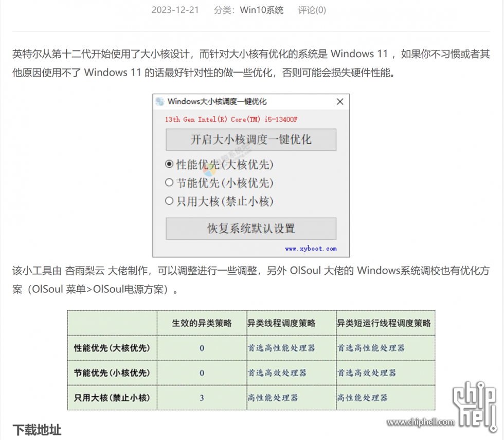
Task: Click the 13th Gen Intel Core i5-13400F label
Action: [231, 119]
